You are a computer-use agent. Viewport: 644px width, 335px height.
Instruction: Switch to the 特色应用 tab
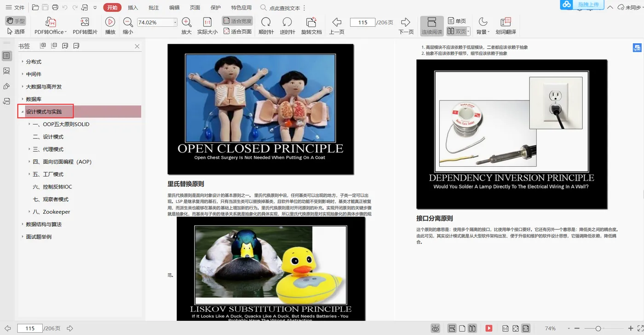tap(241, 8)
